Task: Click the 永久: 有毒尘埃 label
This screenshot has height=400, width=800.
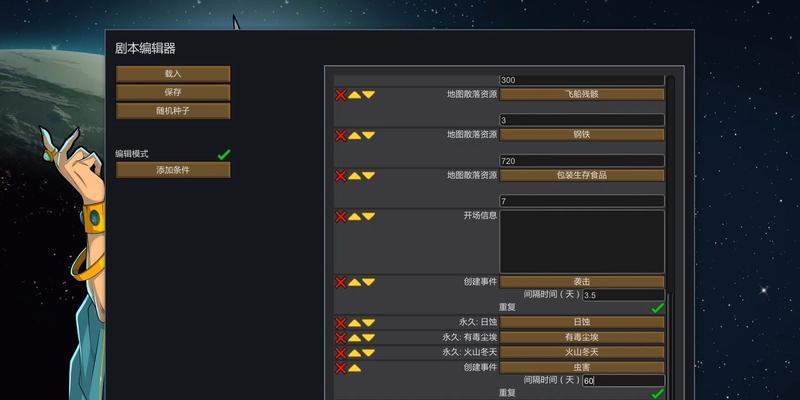Action: point(470,338)
